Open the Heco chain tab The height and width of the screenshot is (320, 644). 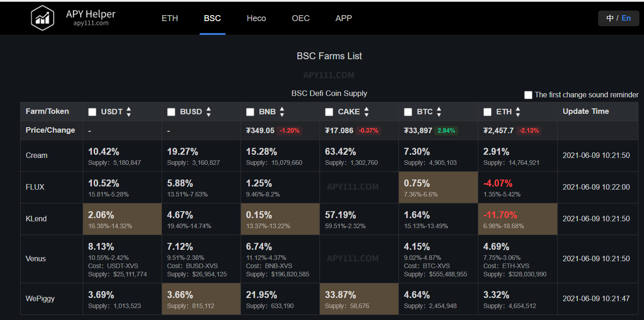click(256, 18)
